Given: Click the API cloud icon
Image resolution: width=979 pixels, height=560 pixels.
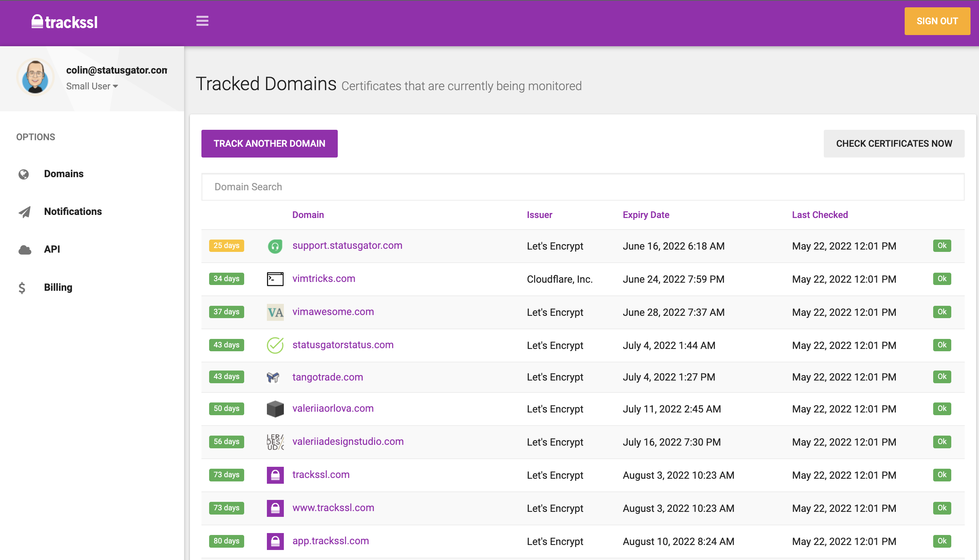Looking at the screenshot, I should click(x=24, y=250).
